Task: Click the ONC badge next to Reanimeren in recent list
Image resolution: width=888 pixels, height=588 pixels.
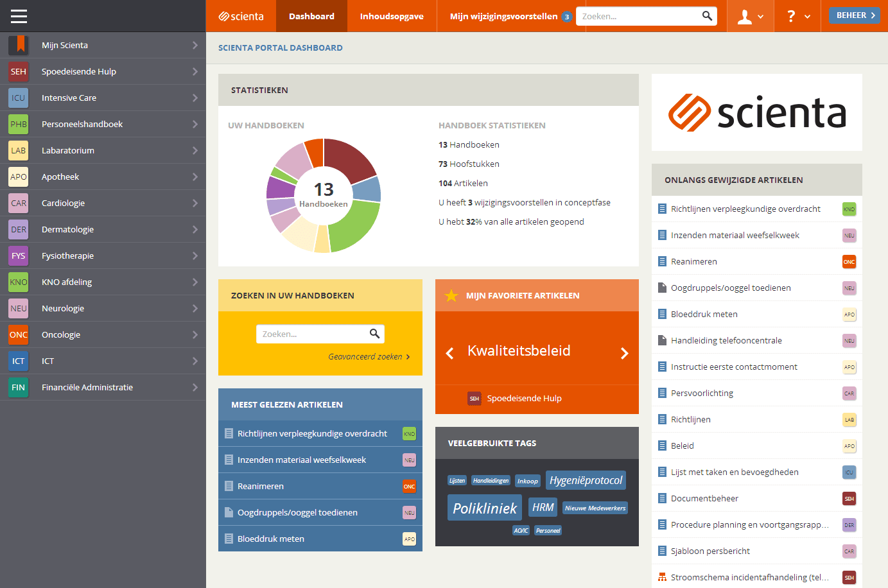Action: [849, 262]
